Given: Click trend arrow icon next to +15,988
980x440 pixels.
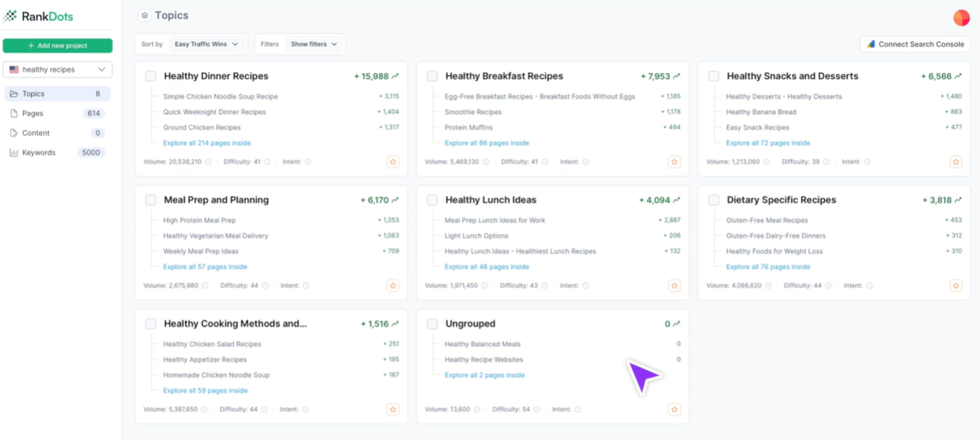Looking at the screenshot, I should (395, 76).
